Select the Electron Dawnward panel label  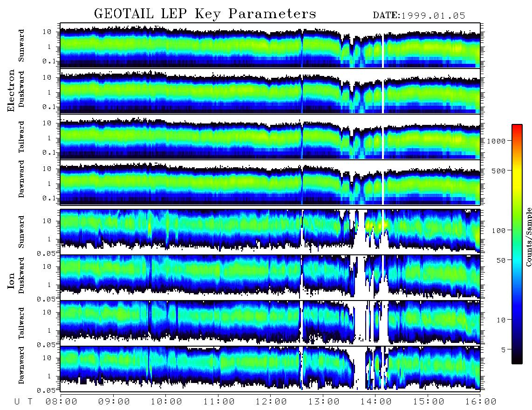[21, 179]
